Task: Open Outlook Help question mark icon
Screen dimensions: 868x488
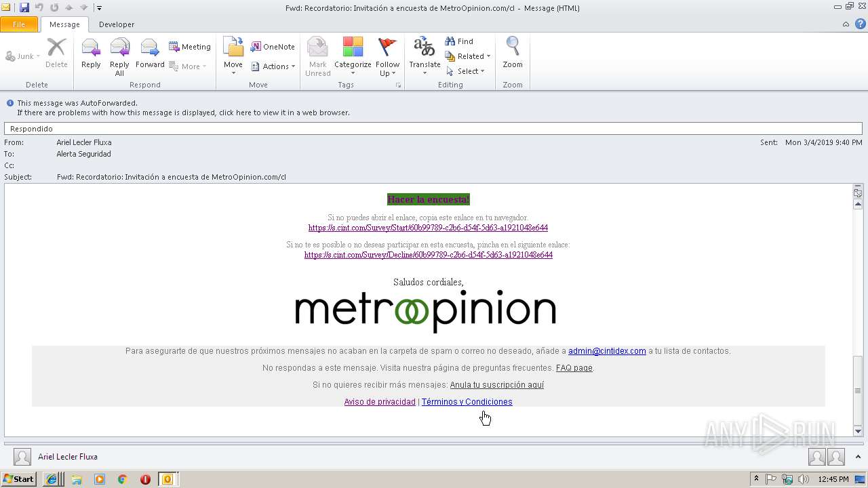Action: [x=860, y=24]
